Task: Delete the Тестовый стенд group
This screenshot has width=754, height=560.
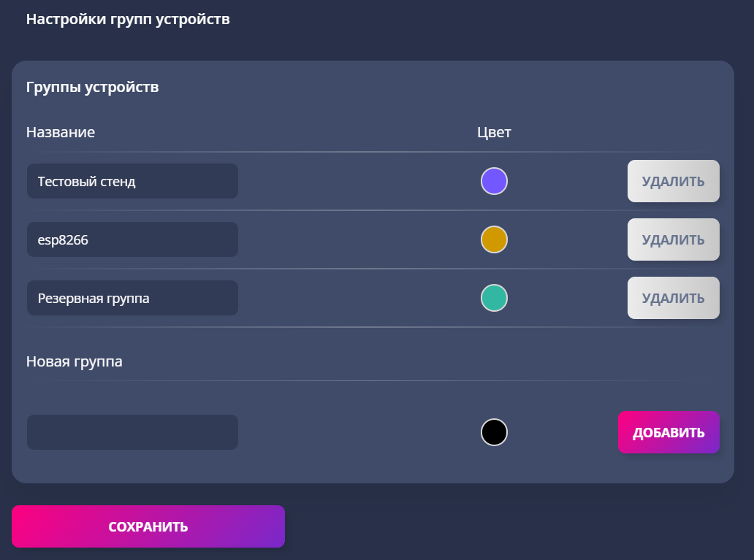Action: [x=673, y=181]
